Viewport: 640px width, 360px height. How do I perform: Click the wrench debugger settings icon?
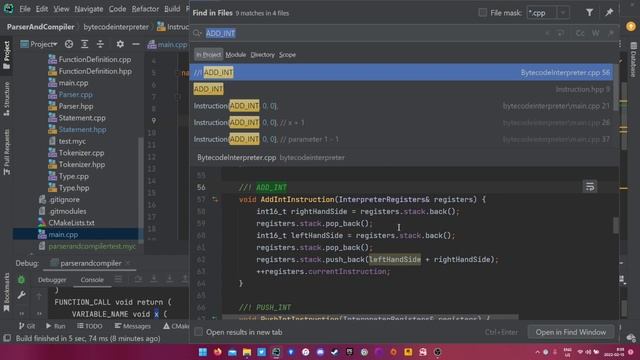(x=21, y=295)
